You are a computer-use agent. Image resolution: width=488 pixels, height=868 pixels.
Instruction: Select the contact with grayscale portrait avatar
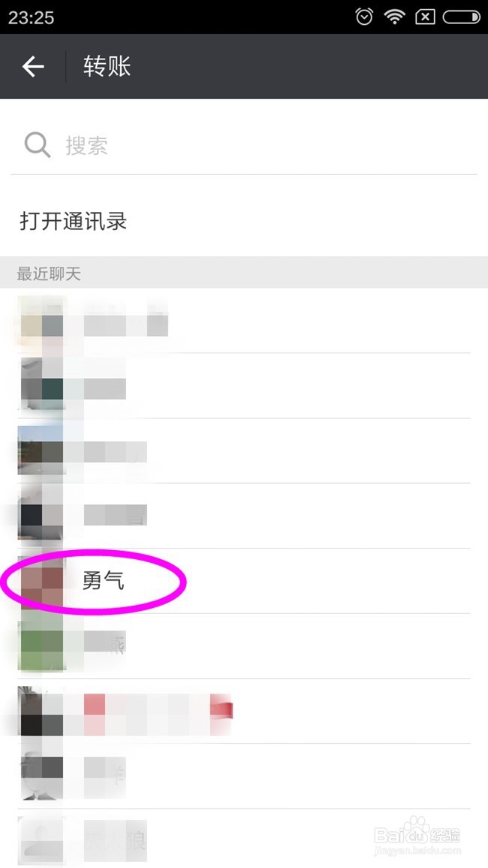click(x=244, y=776)
